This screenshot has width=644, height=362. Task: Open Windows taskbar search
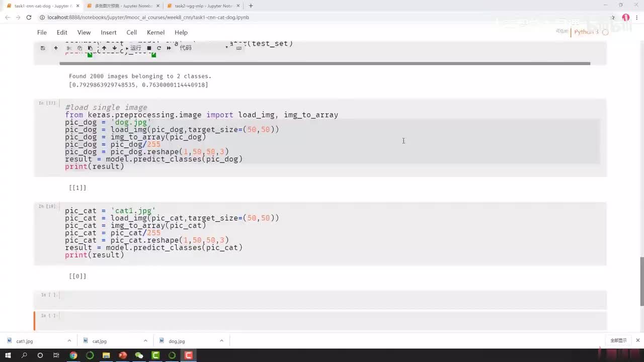pos(24,355)
